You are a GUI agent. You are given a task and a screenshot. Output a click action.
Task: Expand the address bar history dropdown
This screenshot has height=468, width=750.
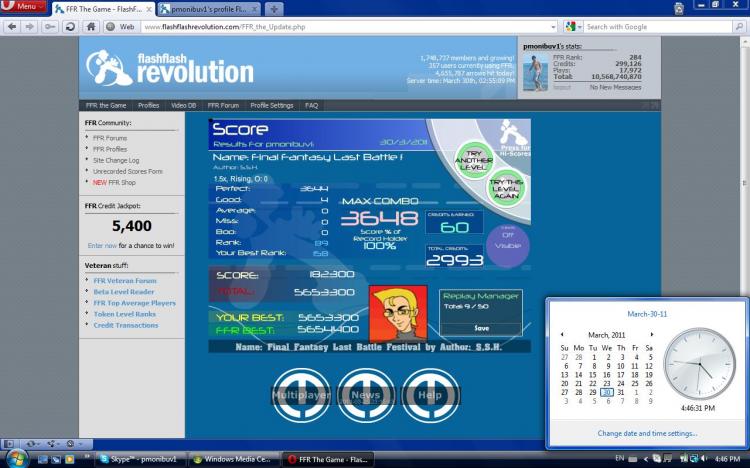pos(553,27)
